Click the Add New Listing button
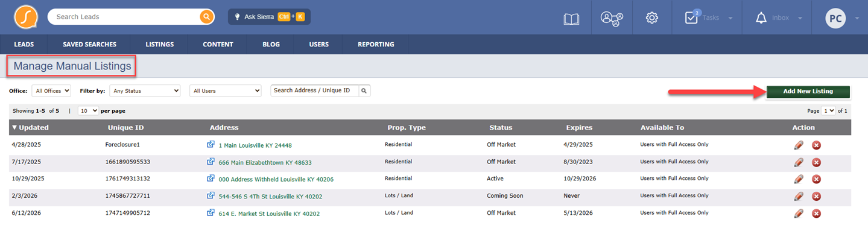Viewport: 868px width, 228px height. coord(808,92)
